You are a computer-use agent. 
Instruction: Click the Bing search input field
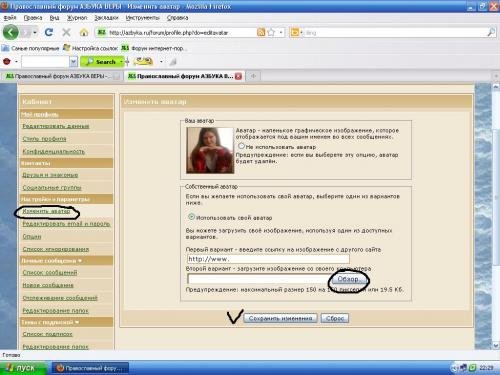[x=395, y=32]
